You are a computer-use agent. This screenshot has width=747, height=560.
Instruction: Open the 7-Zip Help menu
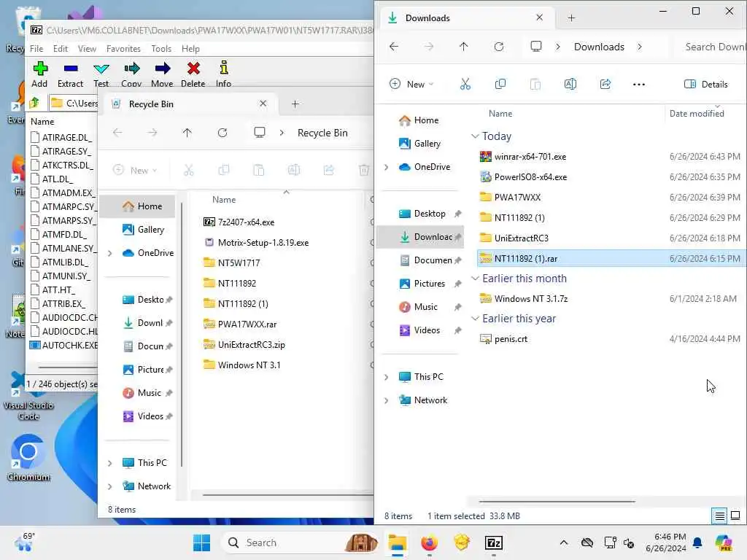click(x=190, y=49)
